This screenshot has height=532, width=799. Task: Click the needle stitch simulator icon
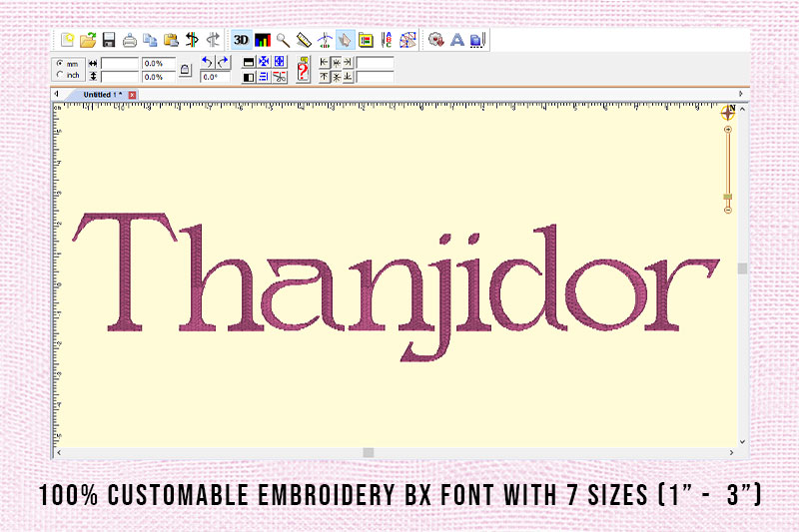tap(324, 40)
